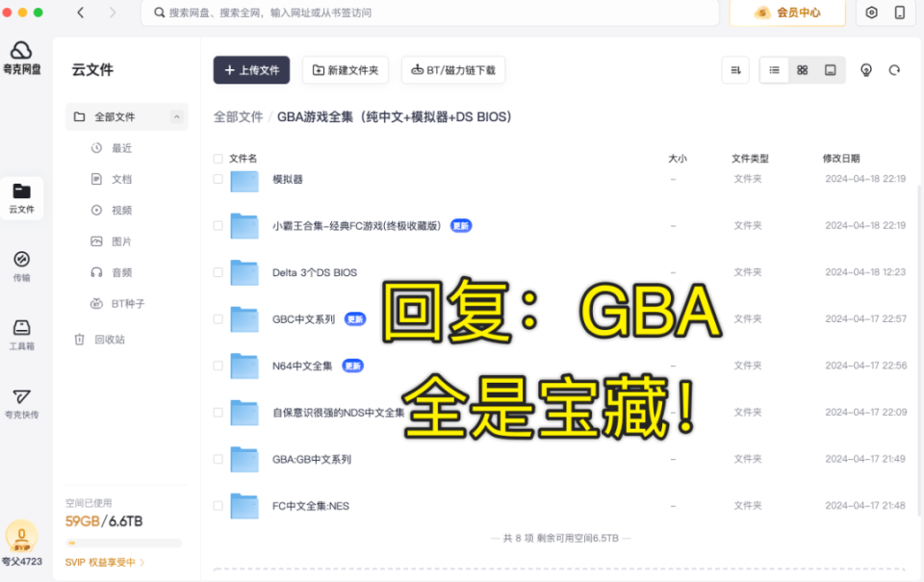Expand SVIP 权益享受中 arrow link
The image size is (924, 582).
tap(142, 562)
